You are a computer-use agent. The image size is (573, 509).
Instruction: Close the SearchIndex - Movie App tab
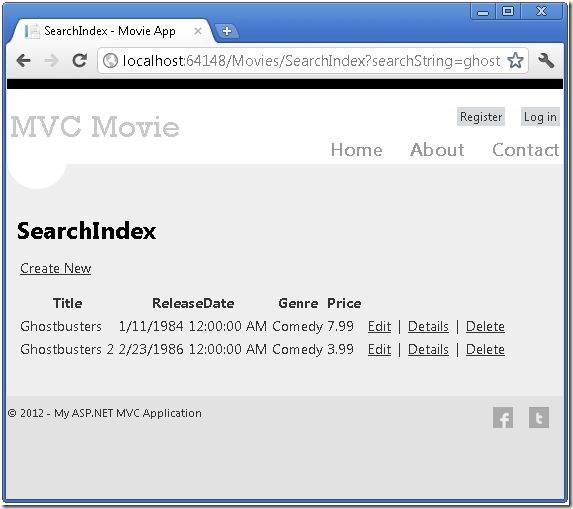click(198, 31)
